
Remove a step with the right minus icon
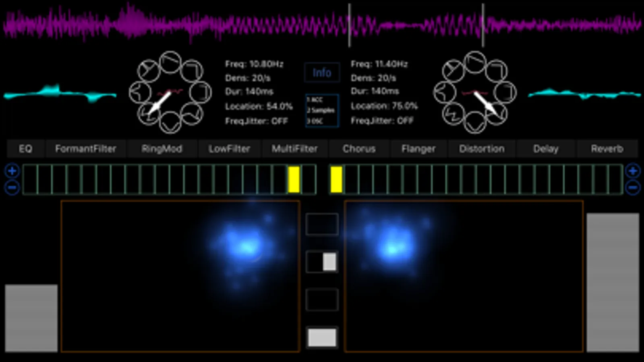click(633, 187)
